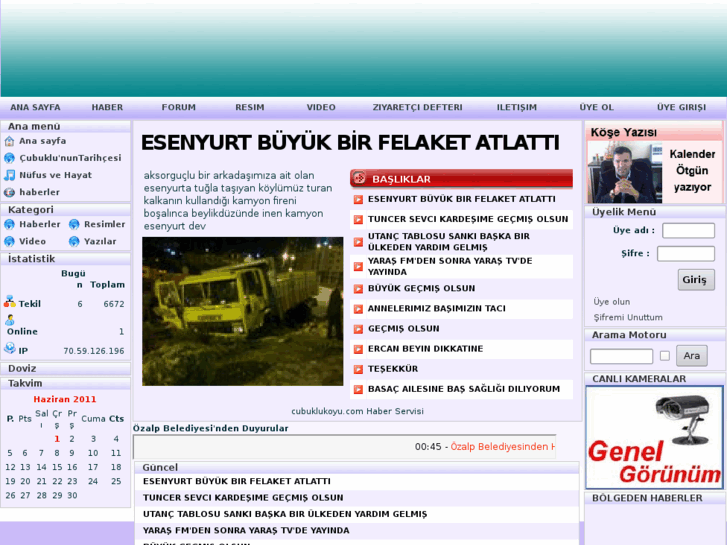Click the globe icon next to Yazılar category
This screenshot has width=727, height=545.
tap(74, 242)
